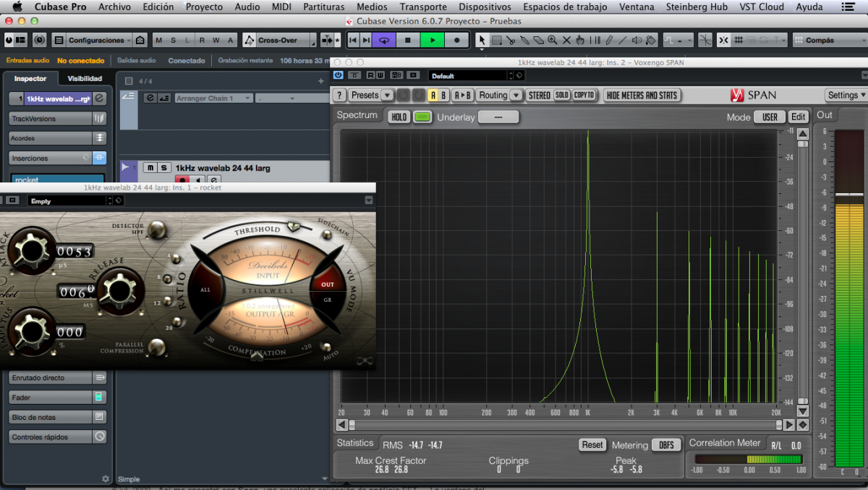This screenshot has height=490, width=868.
Task: Activate the Cycle loop button
Action: (384, 41)
